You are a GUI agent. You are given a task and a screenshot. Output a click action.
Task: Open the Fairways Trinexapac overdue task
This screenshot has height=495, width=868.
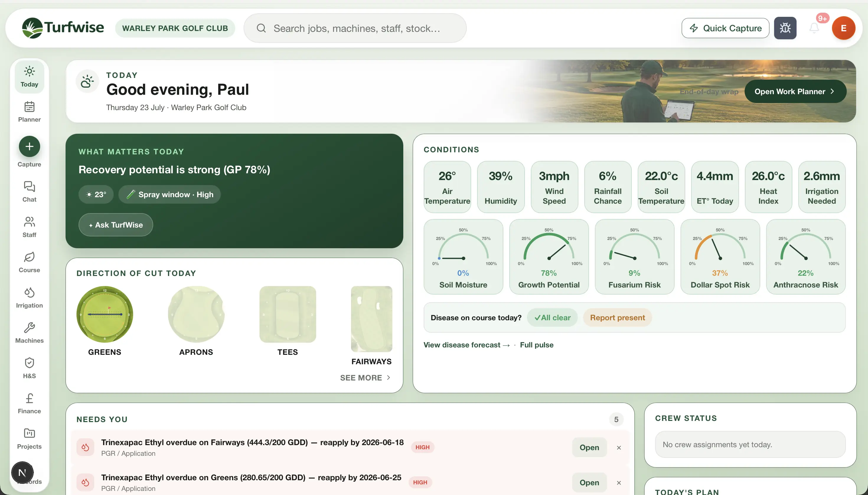tap(589, 447)
